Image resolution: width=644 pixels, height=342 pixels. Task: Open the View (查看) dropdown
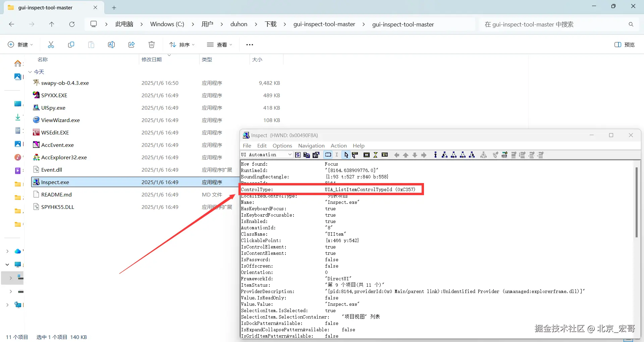pyautogui.click(x=219, y=45)
